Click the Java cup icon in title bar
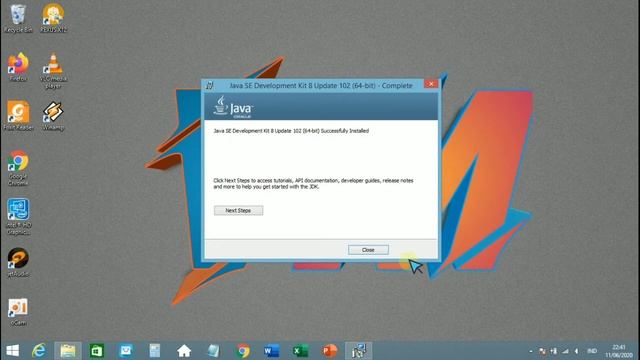Image resolution: width=640 pixels, height=360 pixels. 210,85
